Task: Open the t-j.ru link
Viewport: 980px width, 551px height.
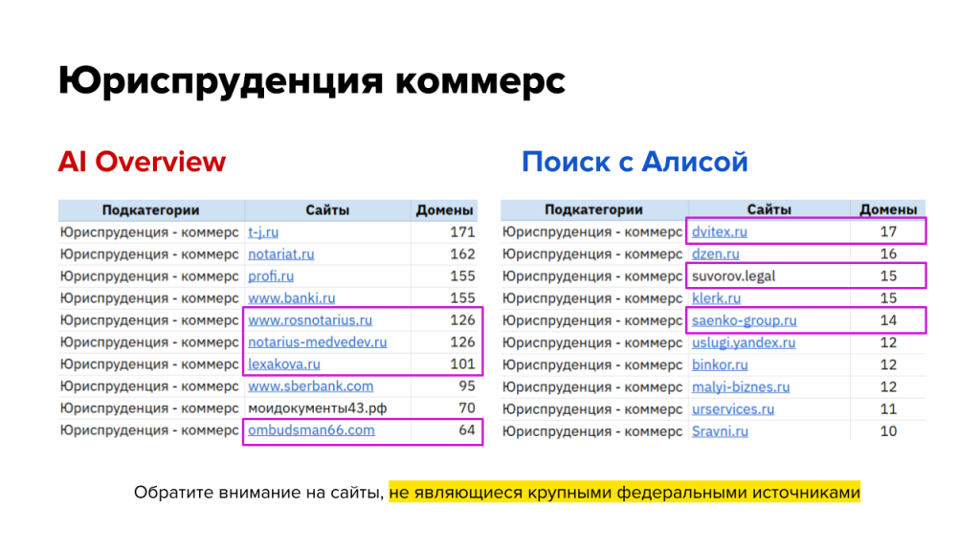Action: tap(263, 232)
